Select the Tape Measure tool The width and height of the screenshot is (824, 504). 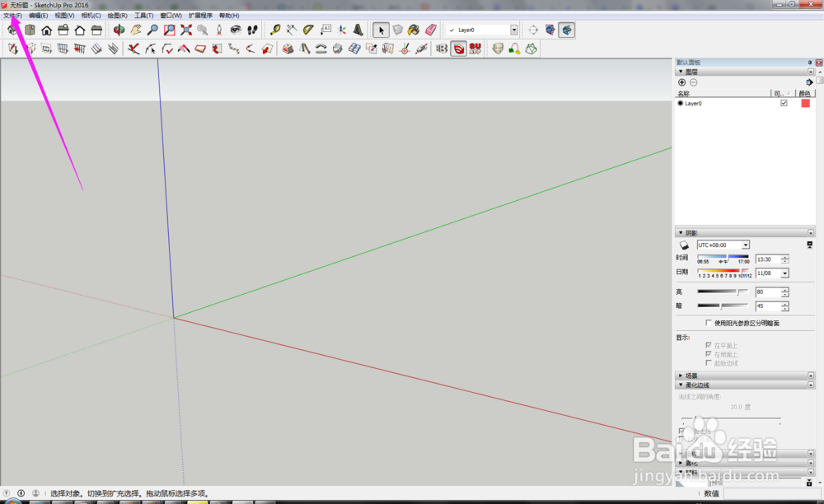tap(275, 30)
